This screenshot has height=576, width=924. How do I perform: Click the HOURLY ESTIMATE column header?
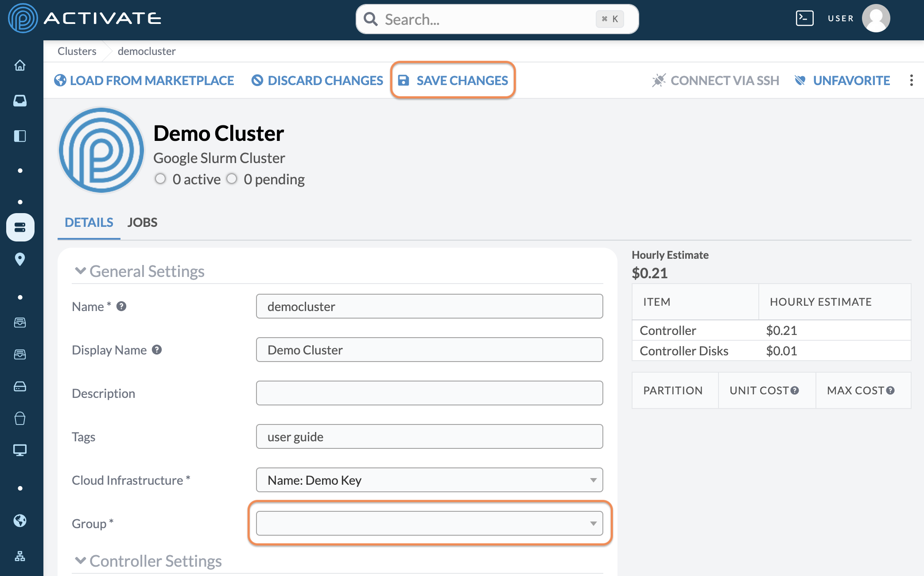[x=835, y=302]
